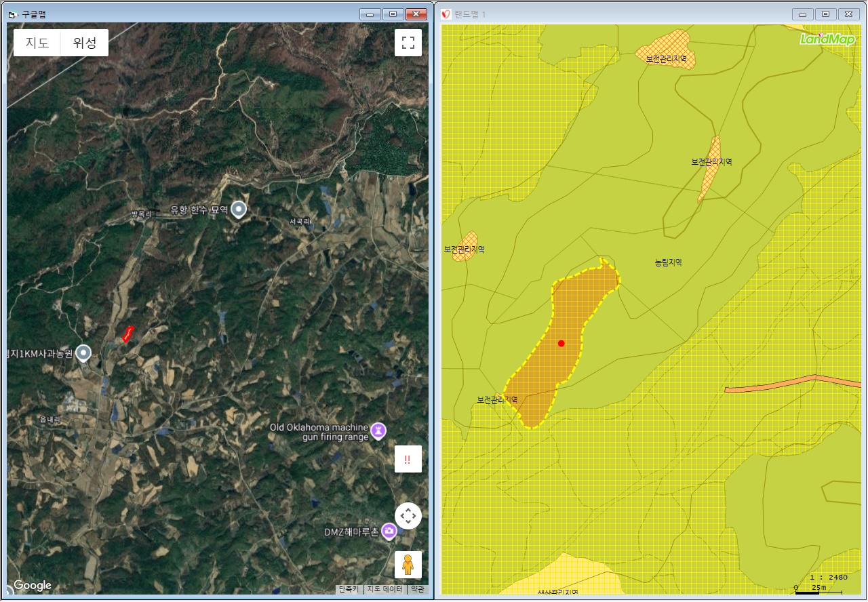The height and width of the screenshot is (602, 868).
Task: Click the 농림지역 zone label
Action: tap(668, 262)
